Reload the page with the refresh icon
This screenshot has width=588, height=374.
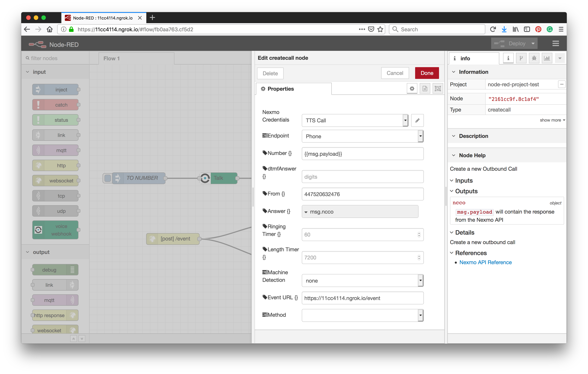tap(493, 29)
